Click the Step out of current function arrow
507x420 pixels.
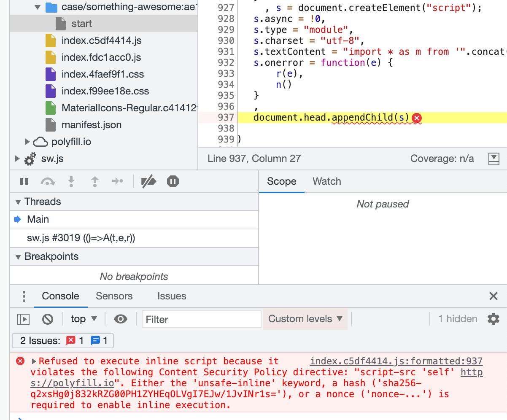[x=95, y=181]
